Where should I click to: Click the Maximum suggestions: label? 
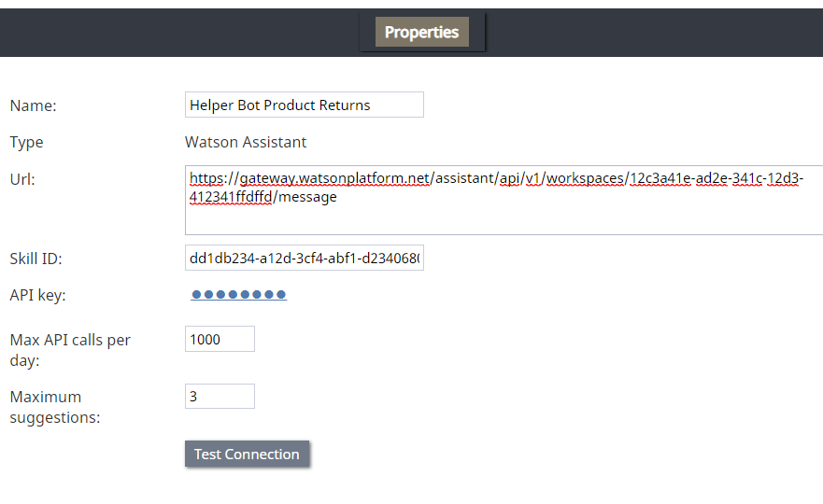click(54, 407)
